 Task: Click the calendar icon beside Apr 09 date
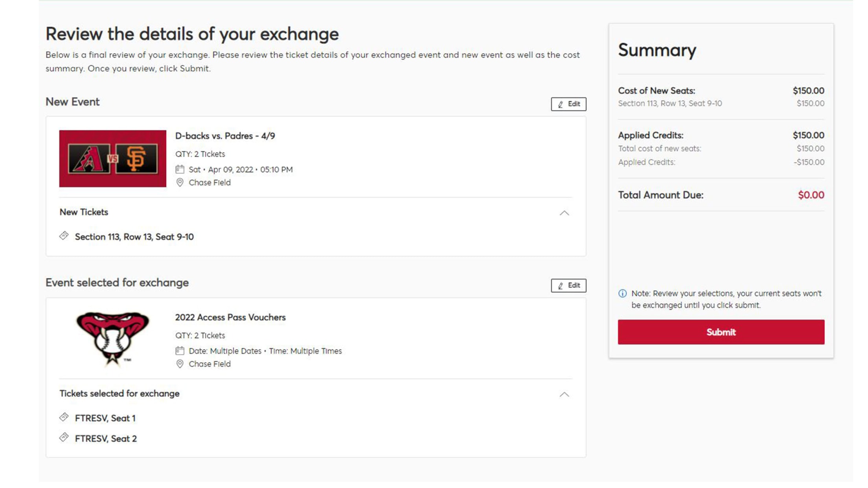click(x=180, y=169)
